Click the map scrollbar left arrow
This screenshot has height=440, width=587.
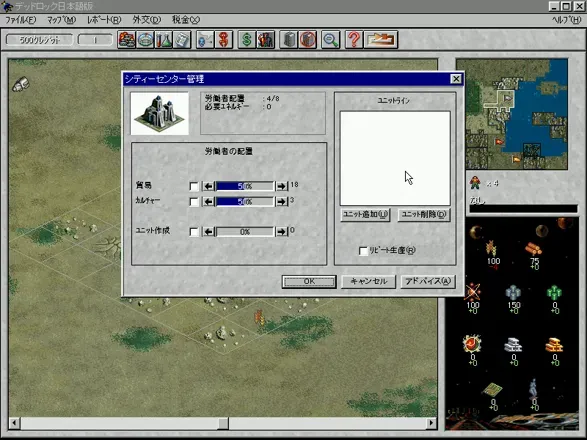(14, 423)
